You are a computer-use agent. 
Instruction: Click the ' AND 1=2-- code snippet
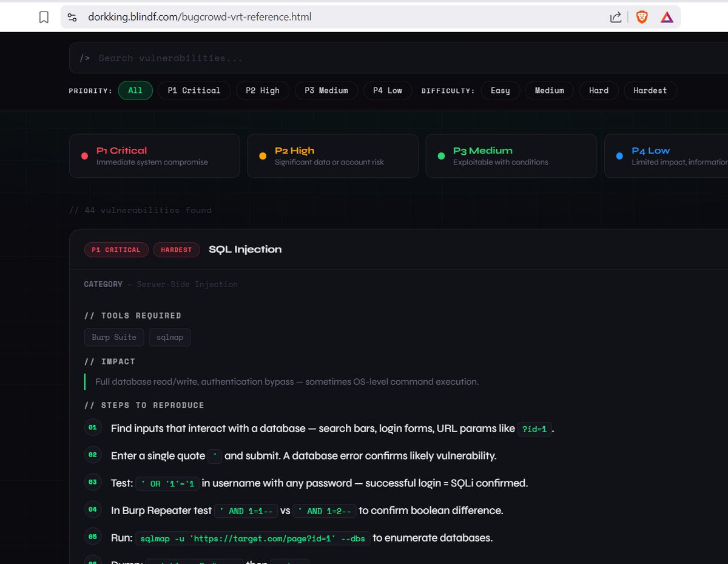tap(324, 511)
